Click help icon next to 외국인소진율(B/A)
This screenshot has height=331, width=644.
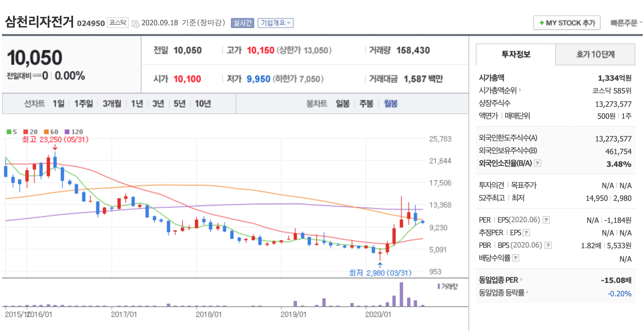(538, 163)
